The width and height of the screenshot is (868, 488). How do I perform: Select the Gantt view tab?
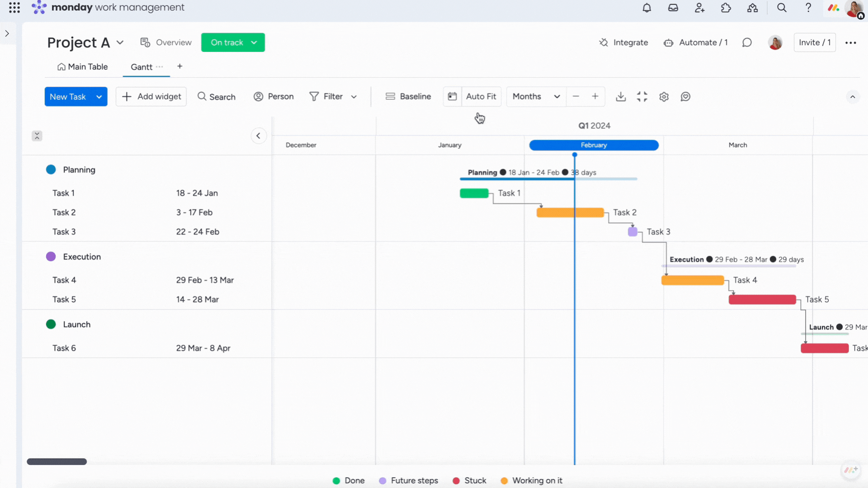[x=142, y=67]
